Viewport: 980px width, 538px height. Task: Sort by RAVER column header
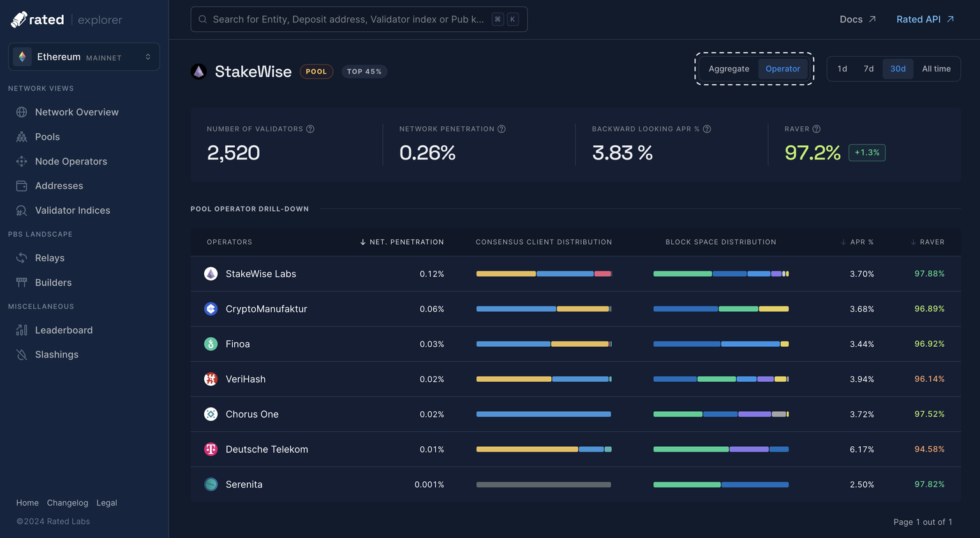tap(927, 242)
